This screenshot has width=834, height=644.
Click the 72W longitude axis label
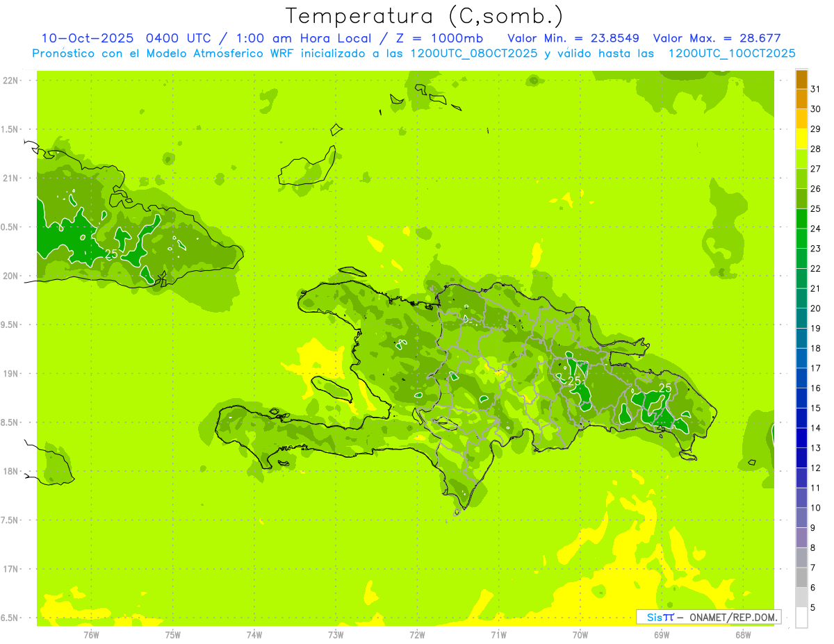(x=417, y=634)
